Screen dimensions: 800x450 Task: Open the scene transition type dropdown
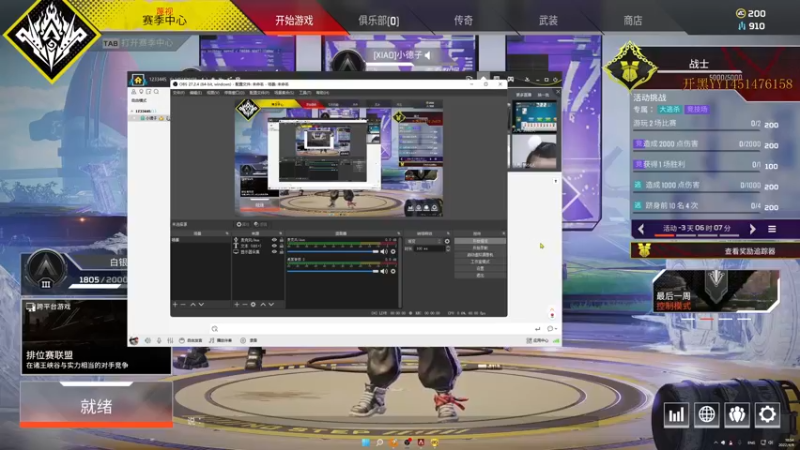(423, 241)
